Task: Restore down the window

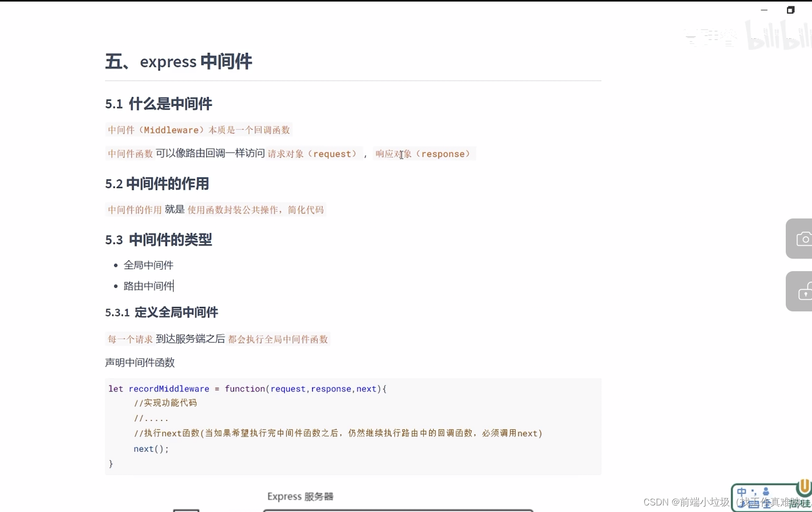Action: pyautogui.click(x=790, y=10)
